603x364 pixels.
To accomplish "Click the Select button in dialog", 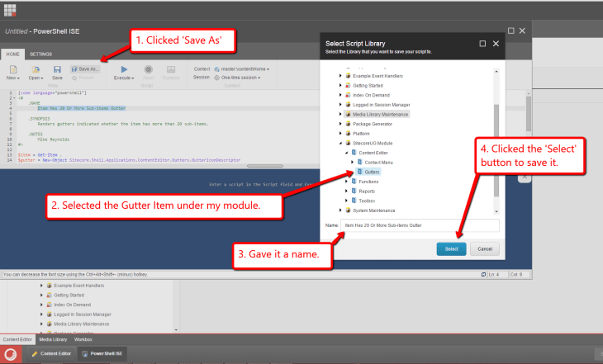I will pos(451,248).
